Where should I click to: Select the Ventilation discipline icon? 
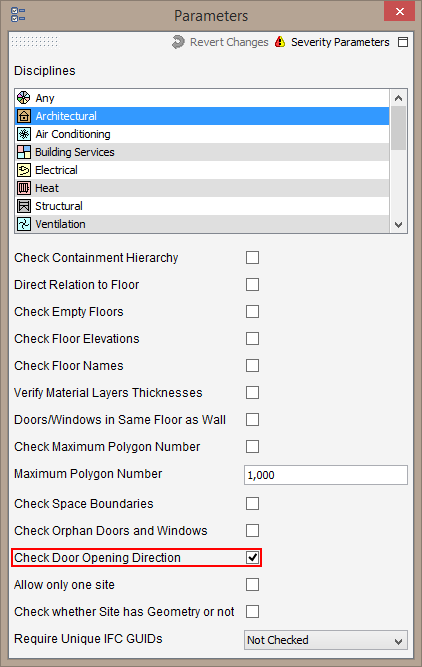pyautogui.click(x=24, y=224)
